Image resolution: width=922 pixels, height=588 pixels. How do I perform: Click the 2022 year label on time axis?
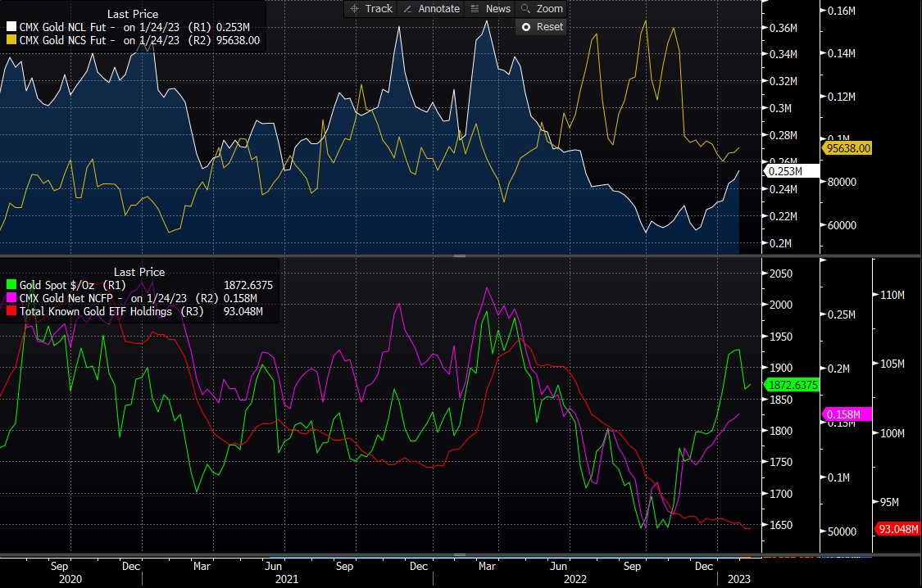pos(575,579)
